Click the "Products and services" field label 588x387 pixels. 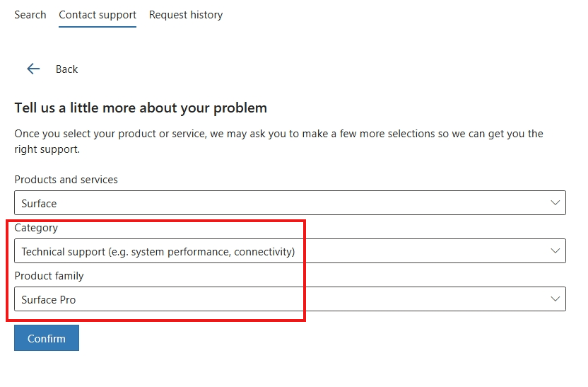coord(66,180)
